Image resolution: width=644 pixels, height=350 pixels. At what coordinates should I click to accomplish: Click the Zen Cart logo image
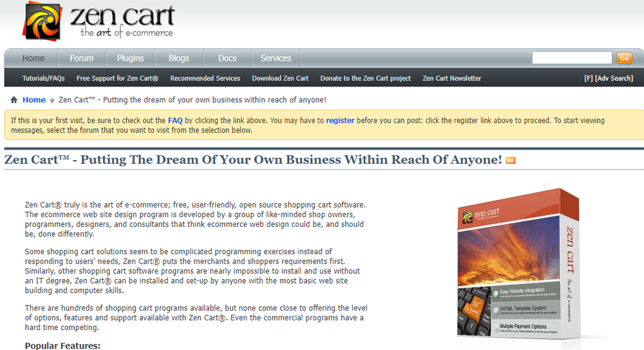tap(99, 21)
